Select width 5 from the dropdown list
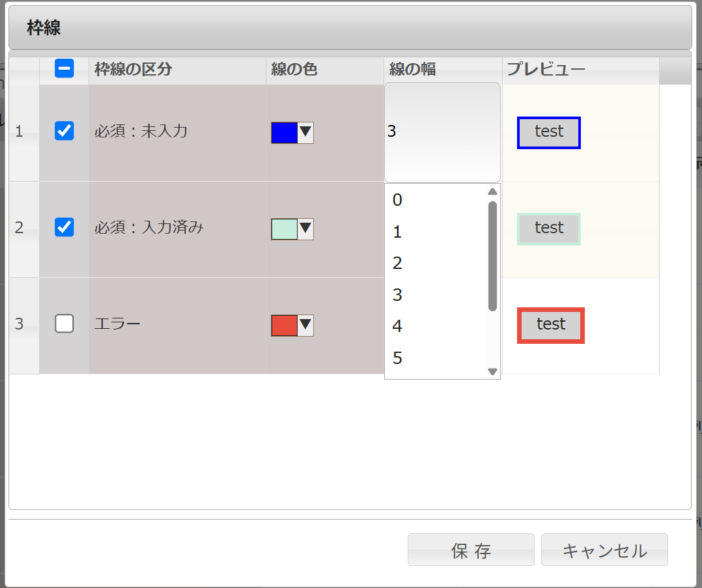The width and height of the screenshot is (702, 588). click(x=435, y=358)
